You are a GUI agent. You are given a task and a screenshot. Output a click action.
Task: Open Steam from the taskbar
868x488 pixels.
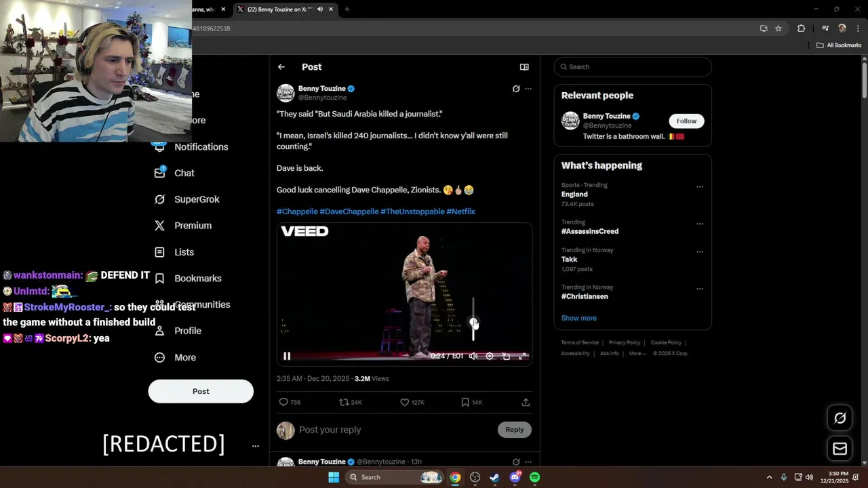(x=495, y=477)
